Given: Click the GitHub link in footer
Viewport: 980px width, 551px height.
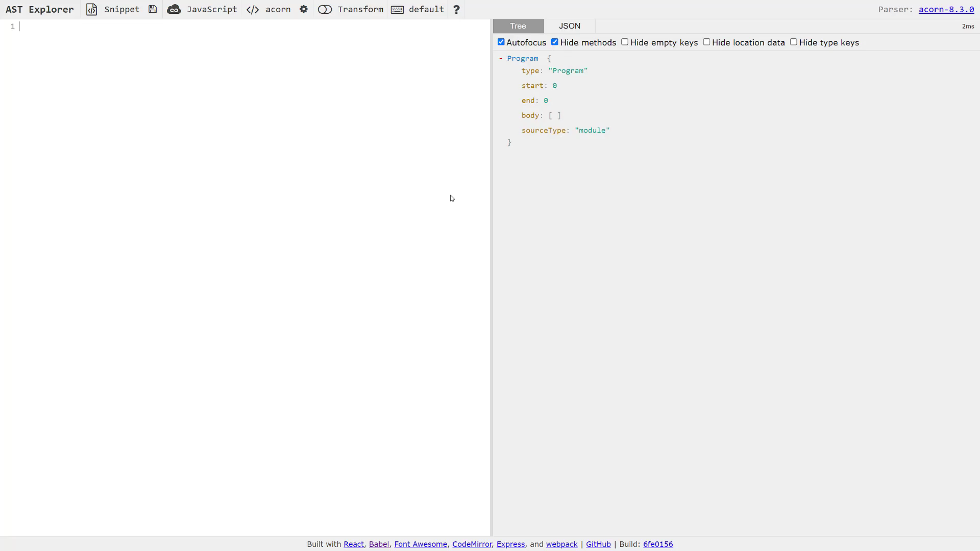Looking at the screenshot, I should tap(598, 543).
